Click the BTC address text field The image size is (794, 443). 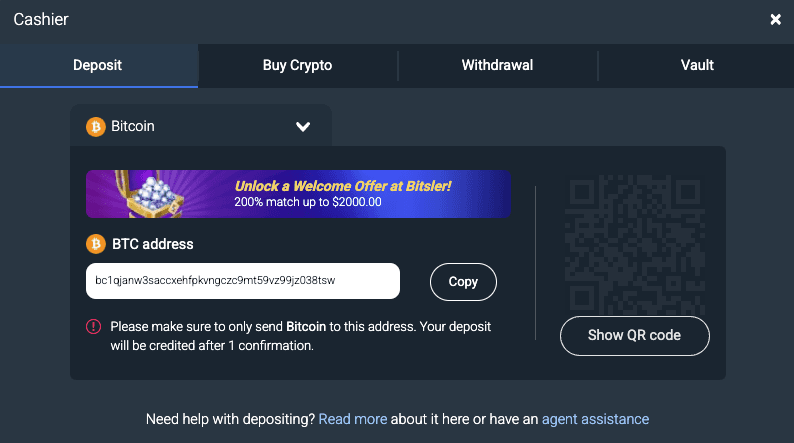tap(243, 280)
